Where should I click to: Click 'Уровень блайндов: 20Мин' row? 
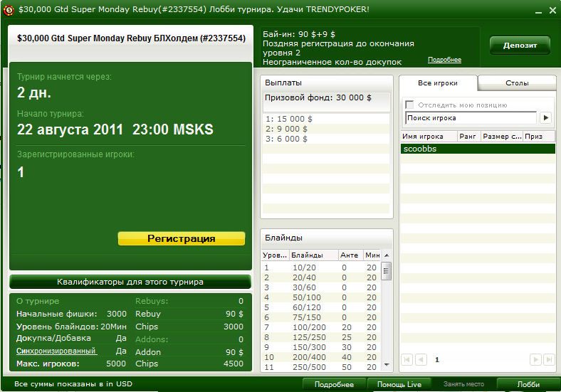pos(71,327)
